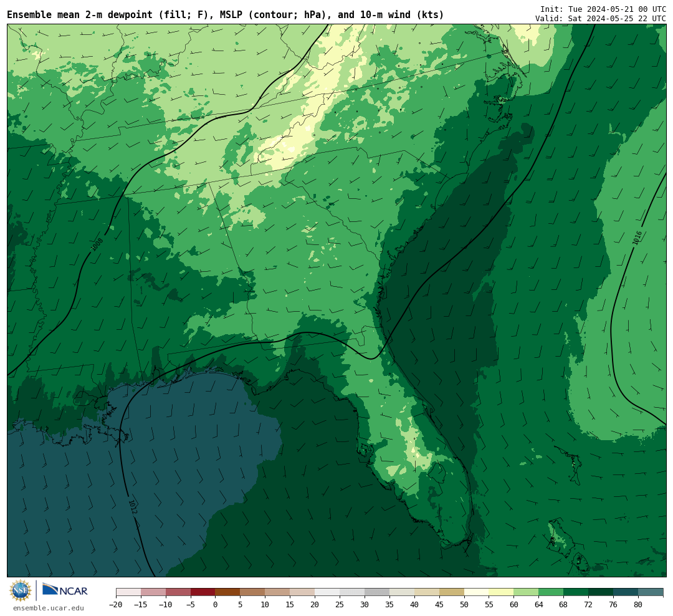The image size is (673, 616).
Task: Pick the brown swatch between 0 and 5
Action: 228,592
